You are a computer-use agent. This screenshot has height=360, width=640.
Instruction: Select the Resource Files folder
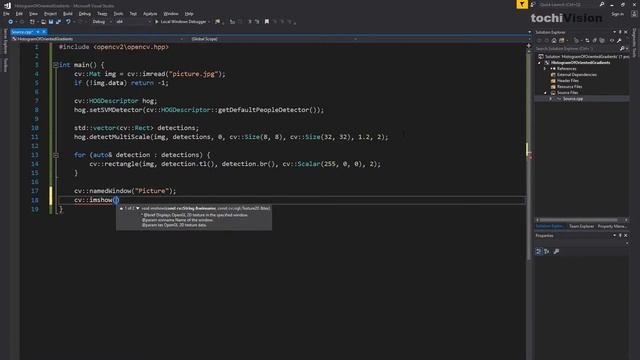pyautogui.click(x=569, y=87)
